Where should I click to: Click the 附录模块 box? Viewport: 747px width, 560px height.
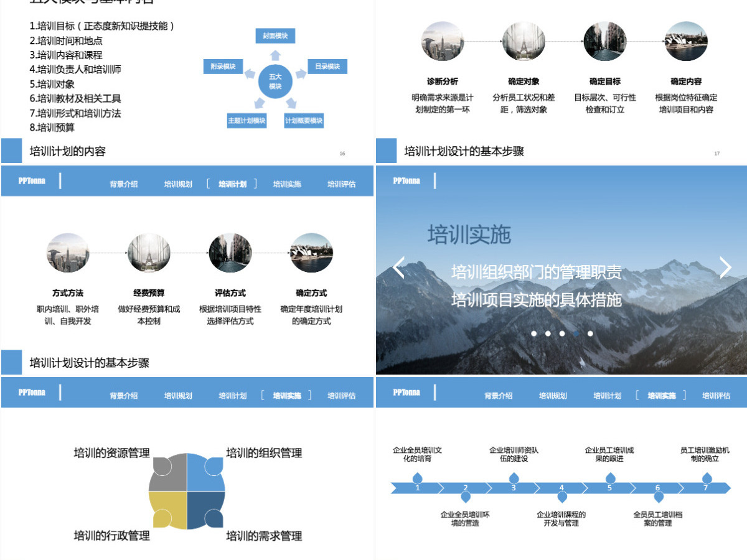tap(223, 67)
